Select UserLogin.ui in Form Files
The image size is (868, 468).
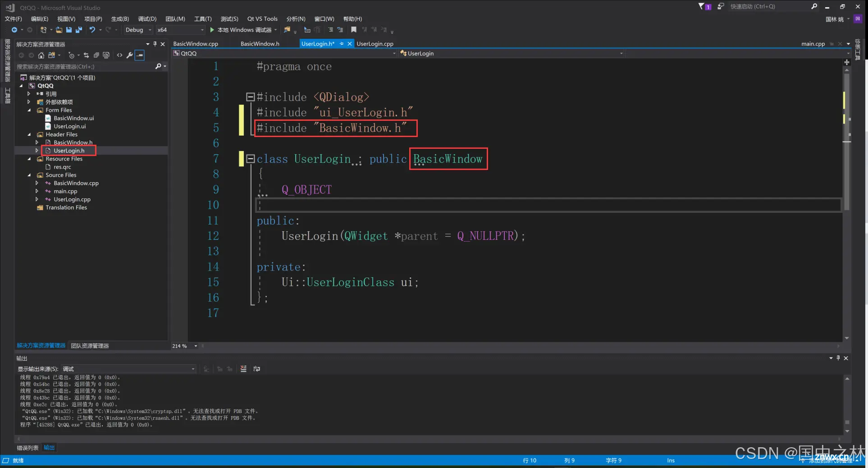point(69,126)
